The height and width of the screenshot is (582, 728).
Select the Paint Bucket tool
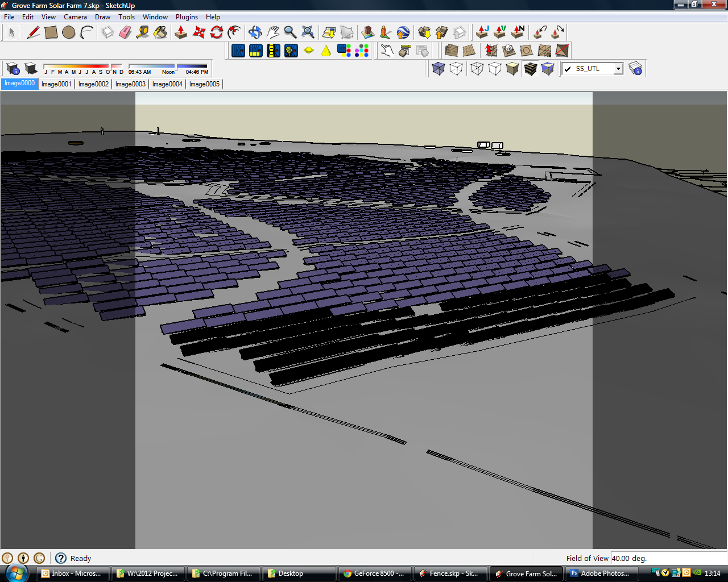[160, 32]
